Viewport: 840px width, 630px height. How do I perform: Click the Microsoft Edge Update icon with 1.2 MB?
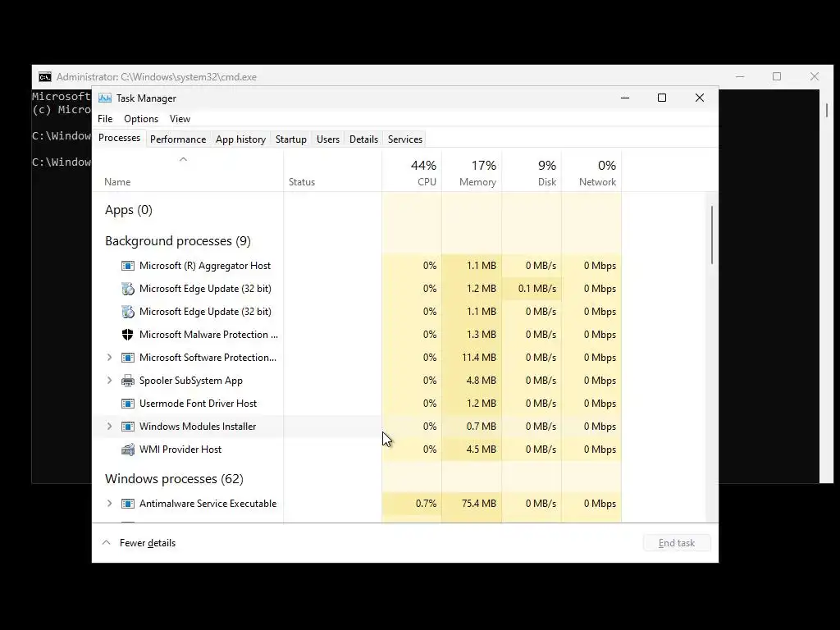[x=127, y=289]
